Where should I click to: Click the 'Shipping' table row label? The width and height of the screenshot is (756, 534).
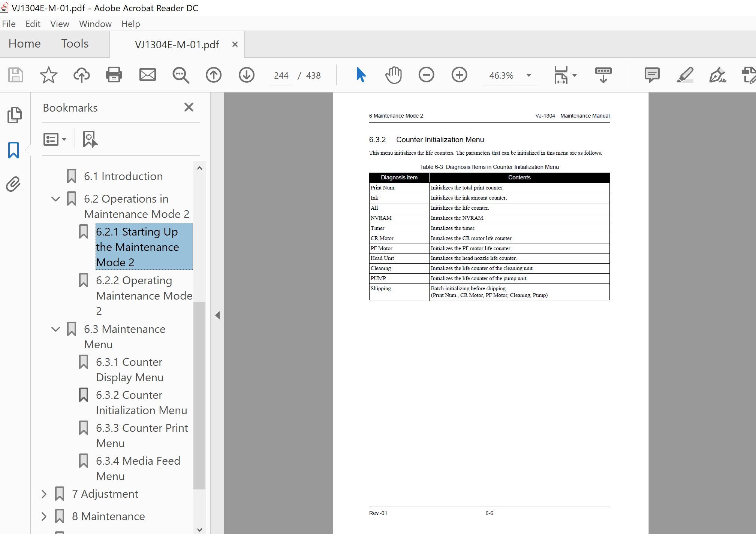pyautogui.click(x=381, y=288)
